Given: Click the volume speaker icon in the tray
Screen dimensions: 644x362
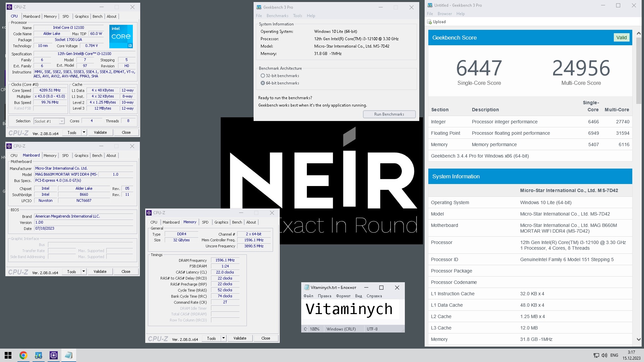Looking at the screenshot, I should (x=604, y=355).
